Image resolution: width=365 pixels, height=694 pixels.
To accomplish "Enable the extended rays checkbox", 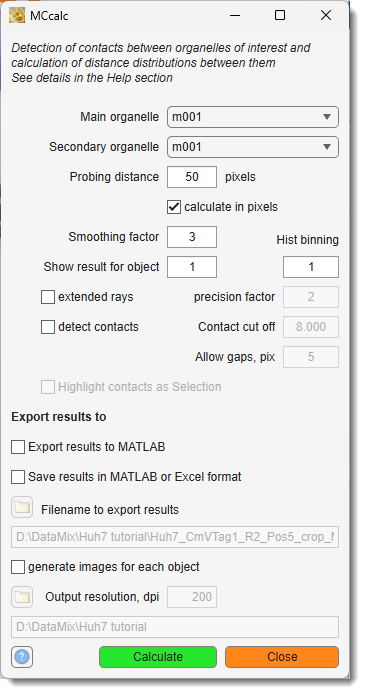I will point(48,297).
